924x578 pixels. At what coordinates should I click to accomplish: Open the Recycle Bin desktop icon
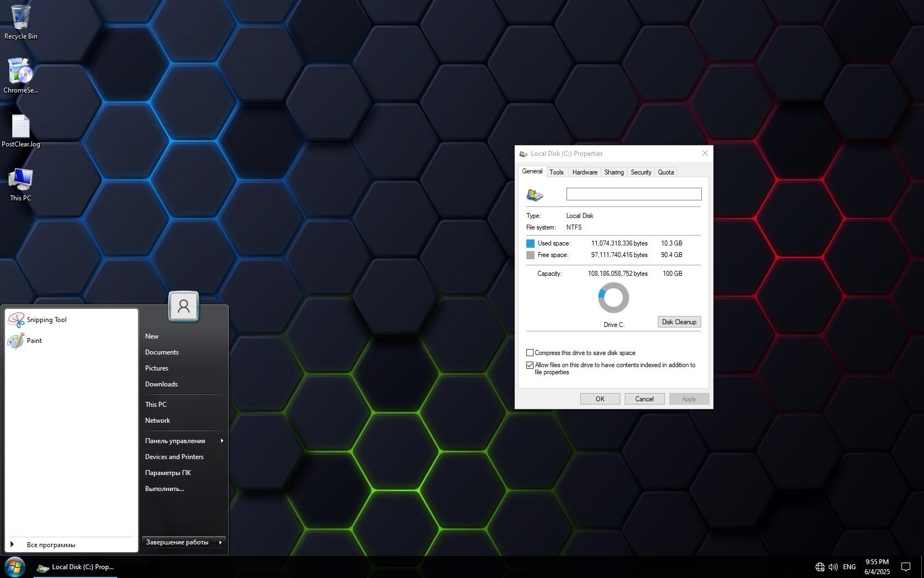click(21, 19)
